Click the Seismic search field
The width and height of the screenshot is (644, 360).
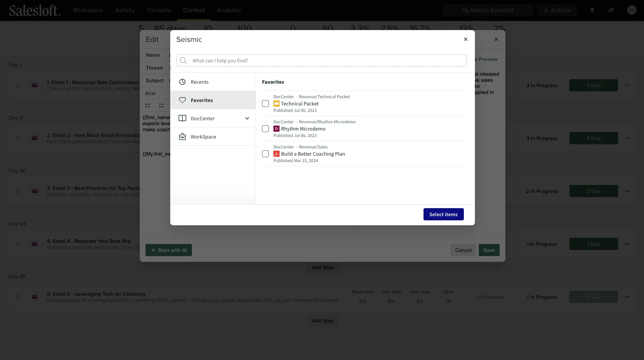[321, 61]
